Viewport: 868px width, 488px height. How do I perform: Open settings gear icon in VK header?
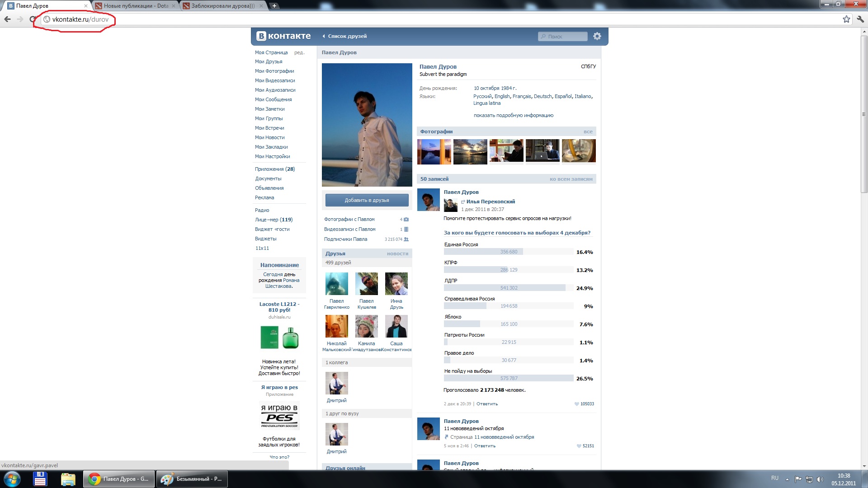[x=597, y=36]
